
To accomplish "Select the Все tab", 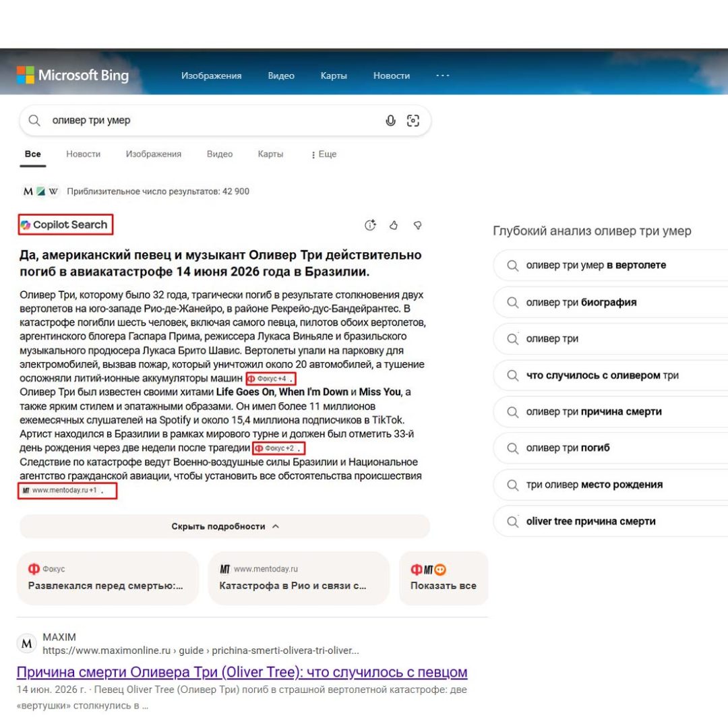I will tap(33, 154).
